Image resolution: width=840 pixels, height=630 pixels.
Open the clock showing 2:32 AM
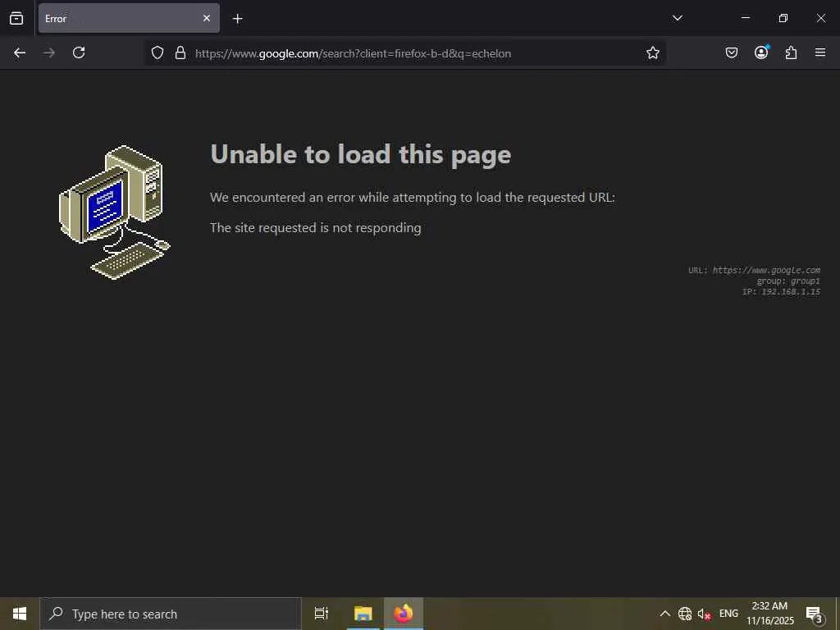coord(769,614)
